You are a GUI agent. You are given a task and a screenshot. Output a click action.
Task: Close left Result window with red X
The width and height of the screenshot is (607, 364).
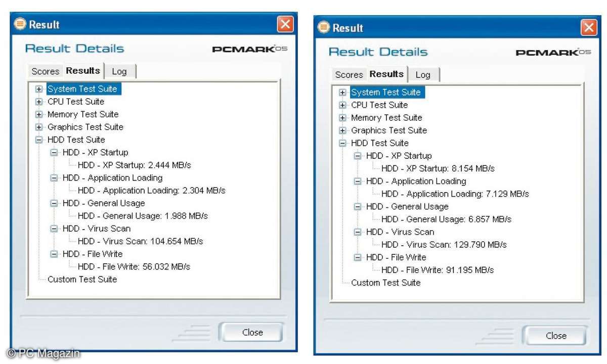(285, 24)
